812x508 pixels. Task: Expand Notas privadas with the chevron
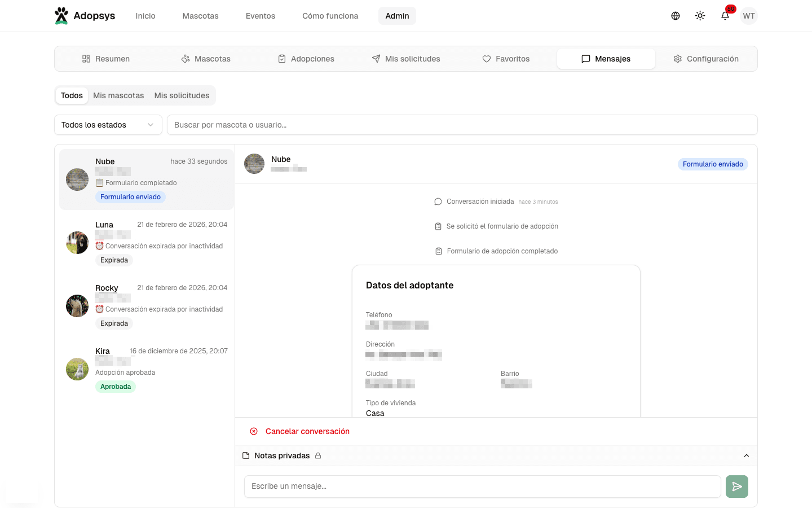747,456
